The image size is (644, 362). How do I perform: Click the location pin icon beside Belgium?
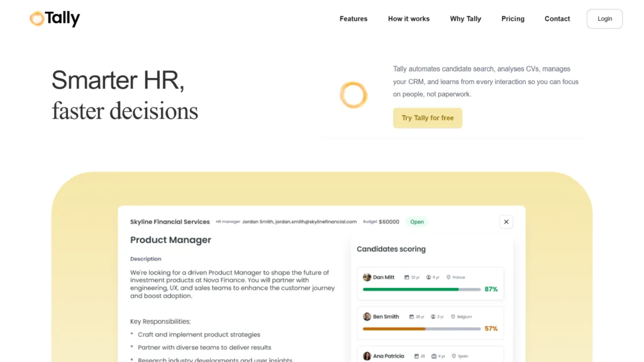point(453,317)
